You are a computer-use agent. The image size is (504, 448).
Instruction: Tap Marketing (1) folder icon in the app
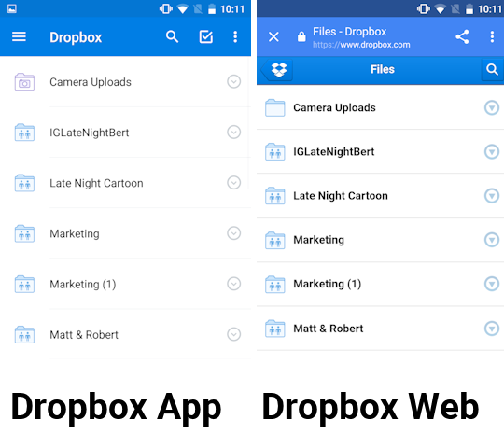tap(24, 284)
